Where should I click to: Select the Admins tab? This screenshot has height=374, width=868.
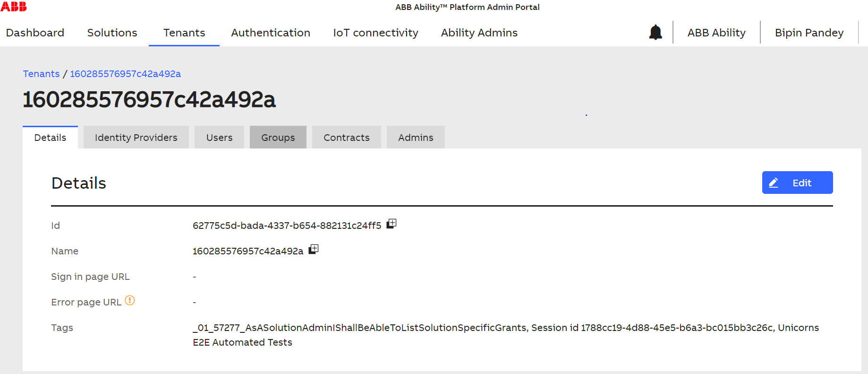click(416, 137)
